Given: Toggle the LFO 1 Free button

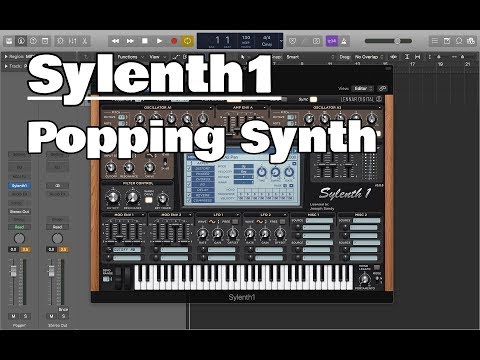Looking at the screenshot, I should pyautogui.click(x=235, y=221).
